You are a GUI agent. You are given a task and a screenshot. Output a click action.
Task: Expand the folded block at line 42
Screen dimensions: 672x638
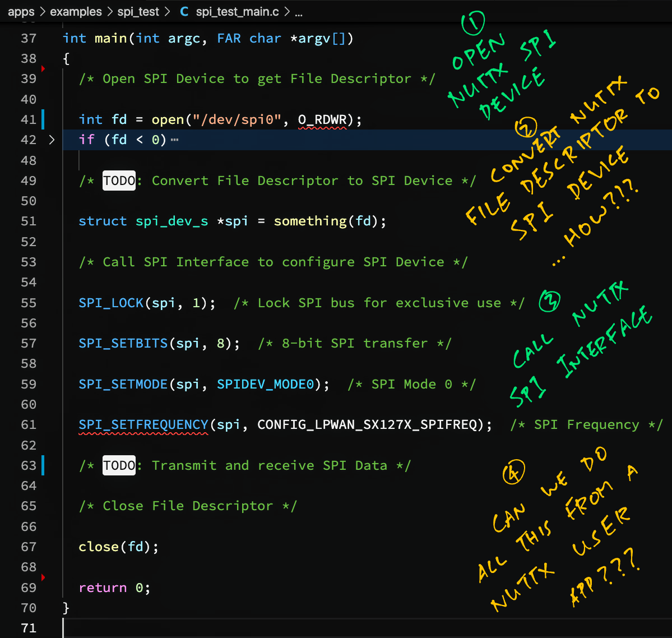coord(52,140)
